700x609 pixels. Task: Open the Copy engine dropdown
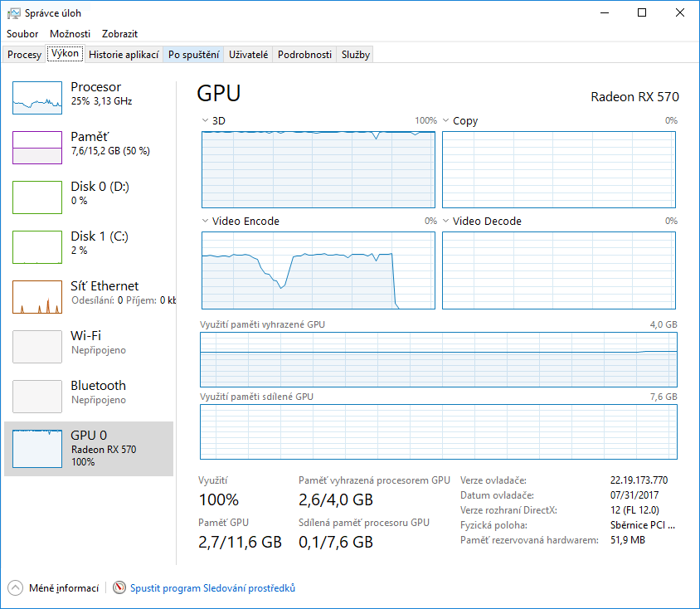[x=446, y=121]
